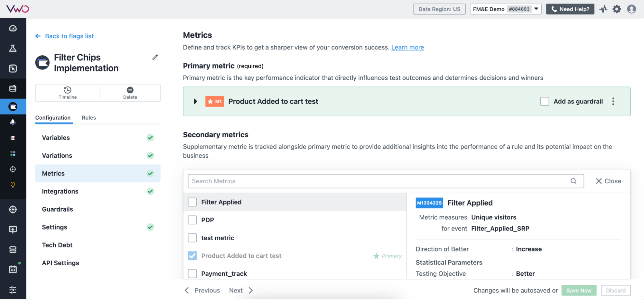
Task: Open the small server stack icon in sidebar
Action: tap(13, 138)
